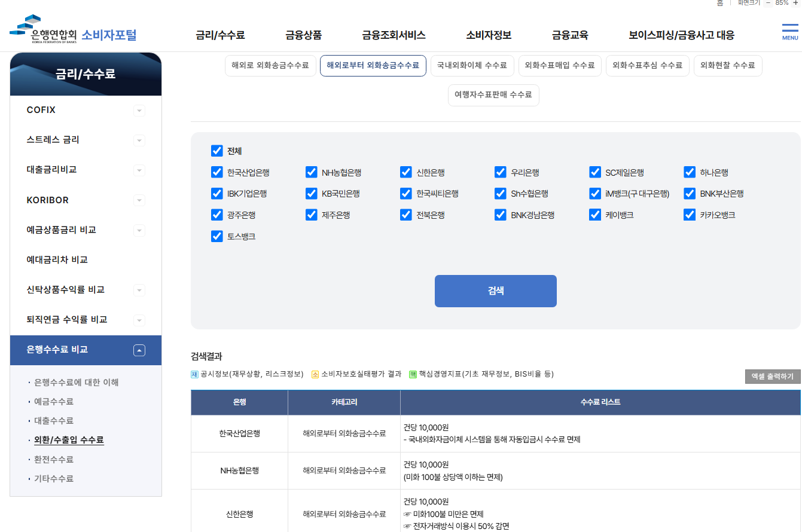Uncheck the iM뱅크(구 대구은행) checkbox
This screenshot has width=802, height=532.
(595, 194)
